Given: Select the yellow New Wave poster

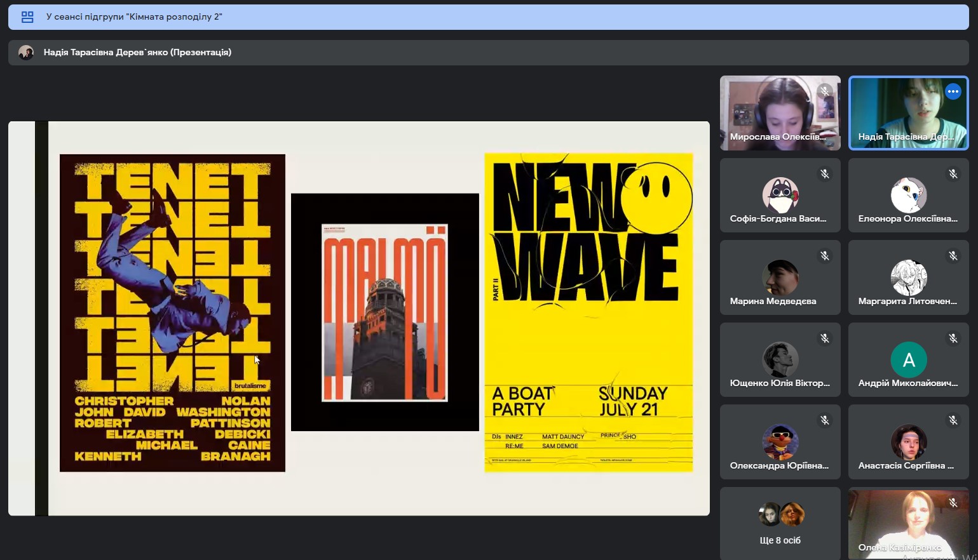Looking at the screenshot, I should click(588, 312).
